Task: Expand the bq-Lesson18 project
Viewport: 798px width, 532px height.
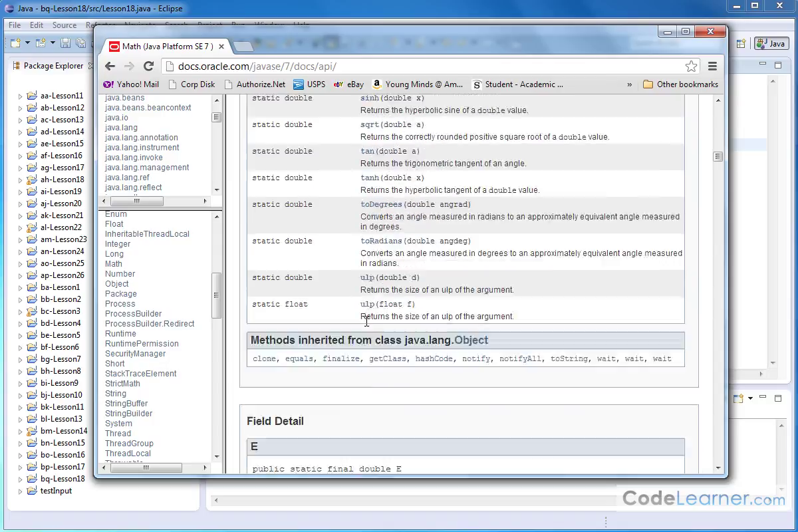Action: tap(20, 479)
